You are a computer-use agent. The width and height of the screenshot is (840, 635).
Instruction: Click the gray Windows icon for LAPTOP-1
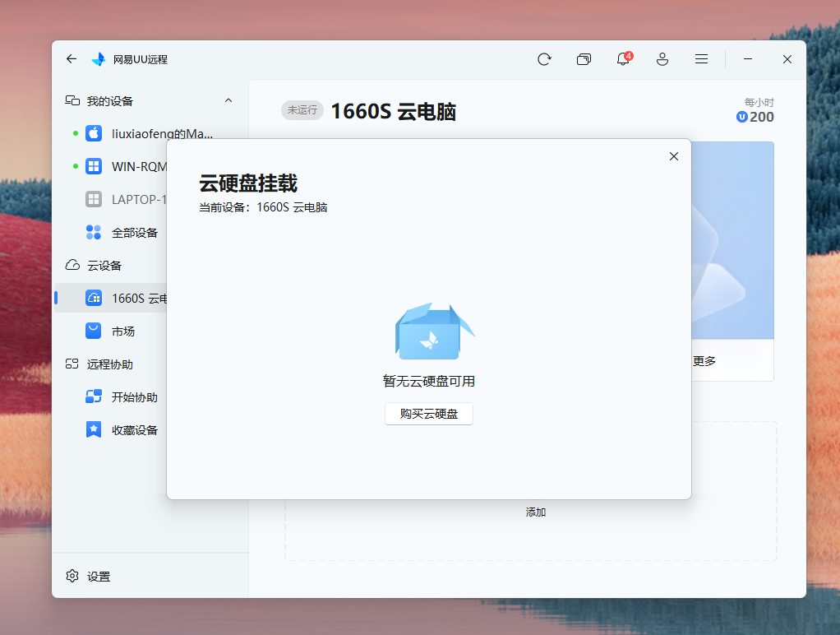pos(94,200)
